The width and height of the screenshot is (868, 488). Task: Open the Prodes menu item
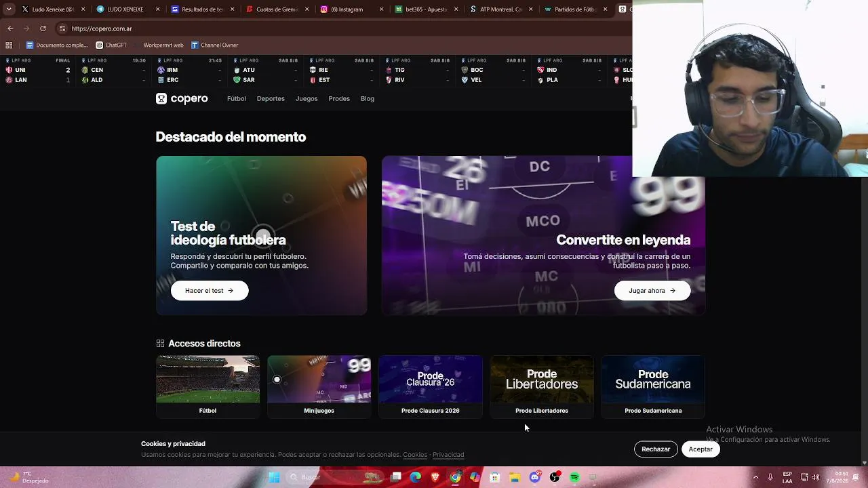[x=339, y=99]
